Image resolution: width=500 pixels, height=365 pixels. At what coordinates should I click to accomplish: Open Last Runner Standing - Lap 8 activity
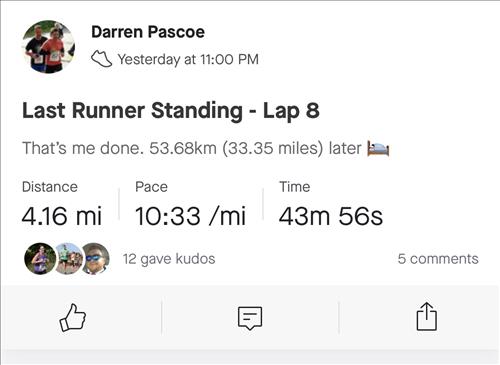(x=171, y=111)
